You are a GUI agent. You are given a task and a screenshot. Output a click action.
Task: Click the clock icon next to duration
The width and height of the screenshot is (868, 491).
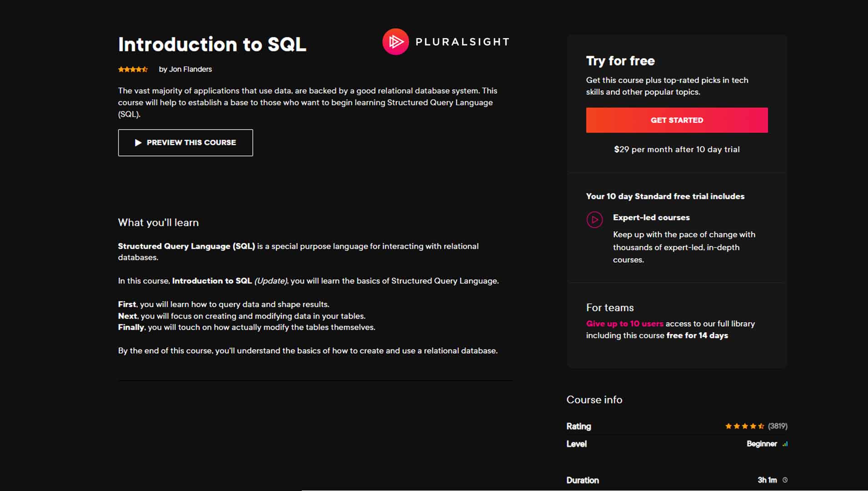coord(785,480)
